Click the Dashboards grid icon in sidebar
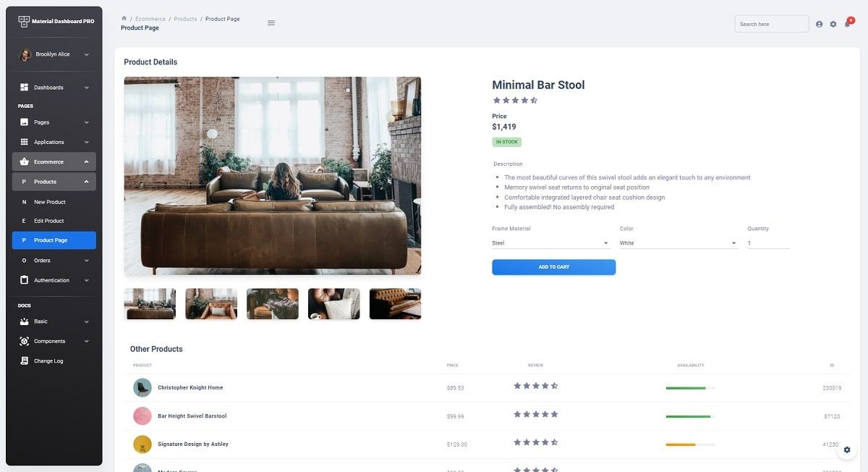Viewport: 868px width, 472px height. point(23,87)
